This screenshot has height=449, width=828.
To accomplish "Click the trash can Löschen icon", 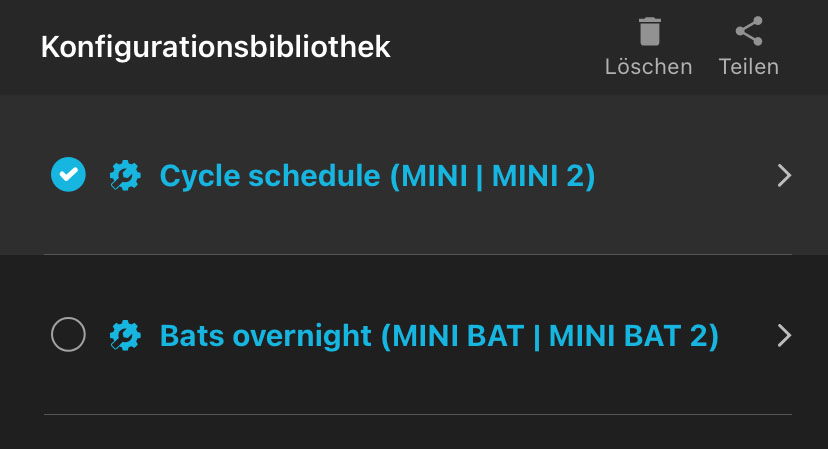I will pos(649,32).
